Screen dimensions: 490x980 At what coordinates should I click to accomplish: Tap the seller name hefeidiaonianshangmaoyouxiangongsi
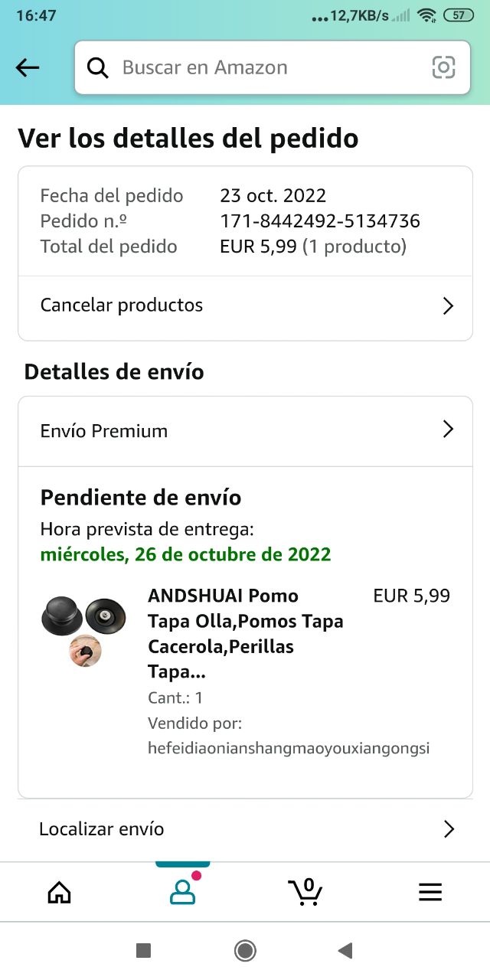click(289, 749)
